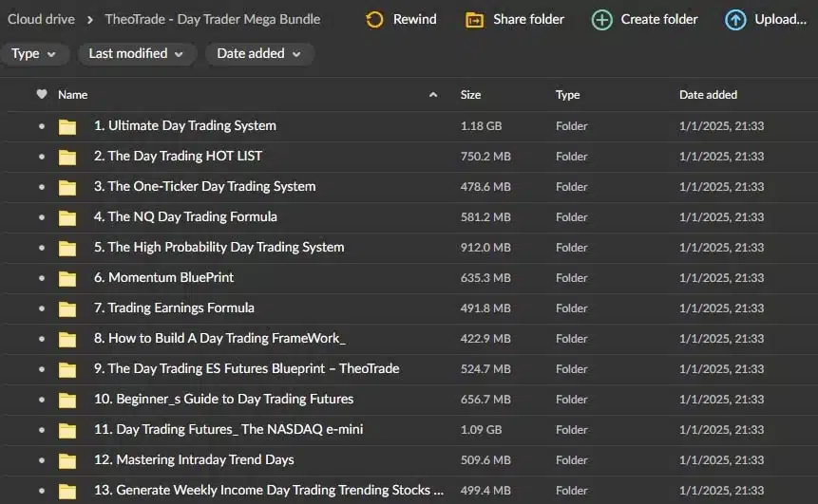The height and width of the screenshot is (504, 818).
Task: Go to Cloud drive in breadcrumb
Action: [x=41, y=19]
